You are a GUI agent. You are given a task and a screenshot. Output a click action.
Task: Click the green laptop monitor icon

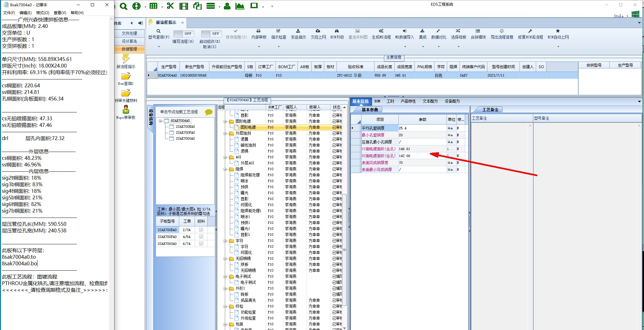pyautogui.click(x=254, y=6)
